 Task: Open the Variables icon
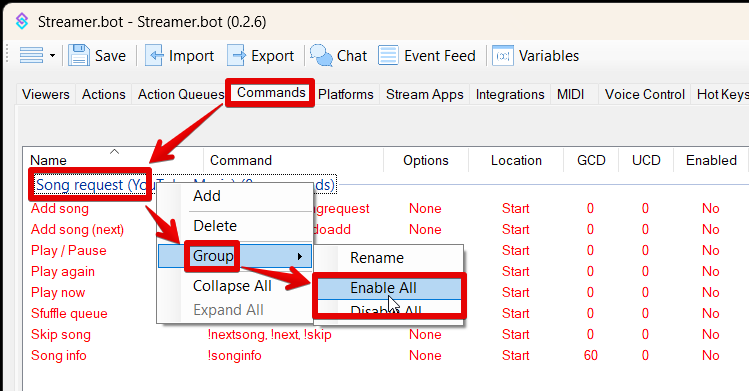pos(503,56)
